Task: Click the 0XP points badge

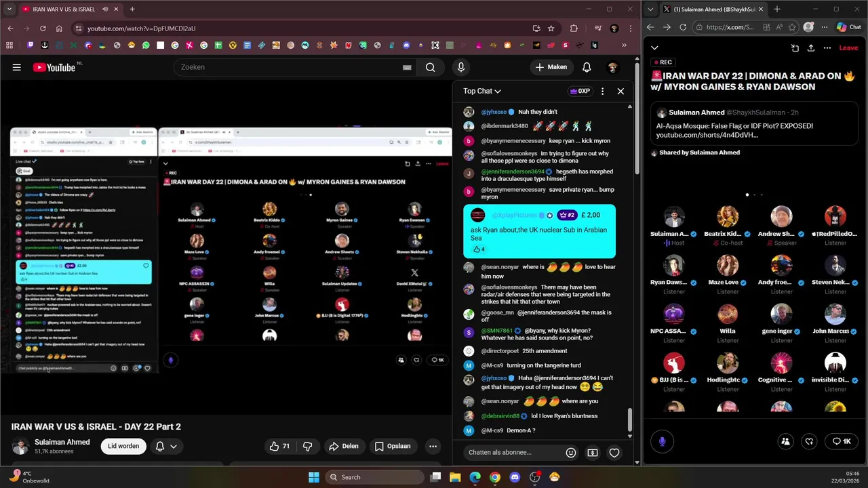Action: [x=580, y=91]
